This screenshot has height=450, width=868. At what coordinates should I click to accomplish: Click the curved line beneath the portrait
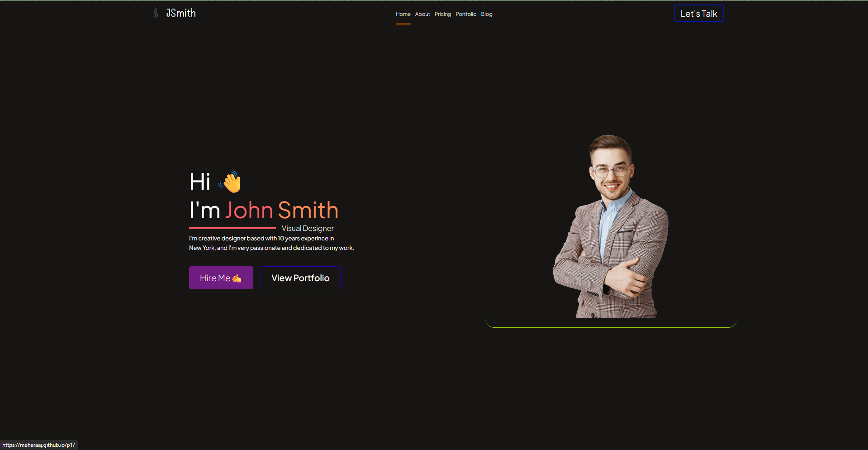tap(611, 326)
